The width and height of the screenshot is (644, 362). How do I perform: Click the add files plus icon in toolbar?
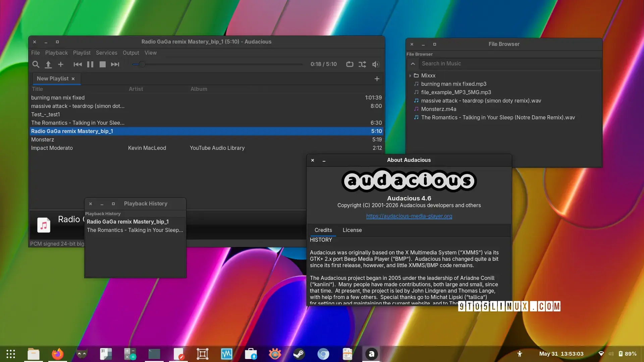pyautogui.click(x=61, y=64)
